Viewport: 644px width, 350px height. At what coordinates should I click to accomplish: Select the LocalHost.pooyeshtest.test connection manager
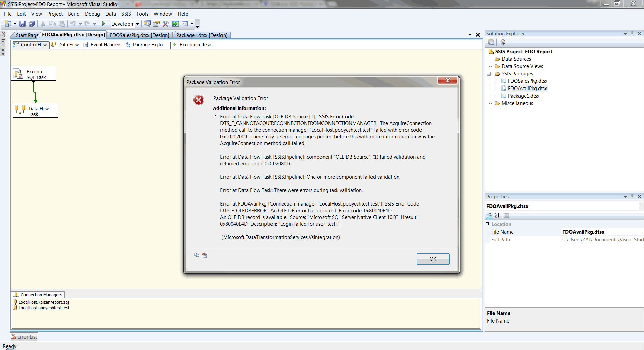pos(44,308)
